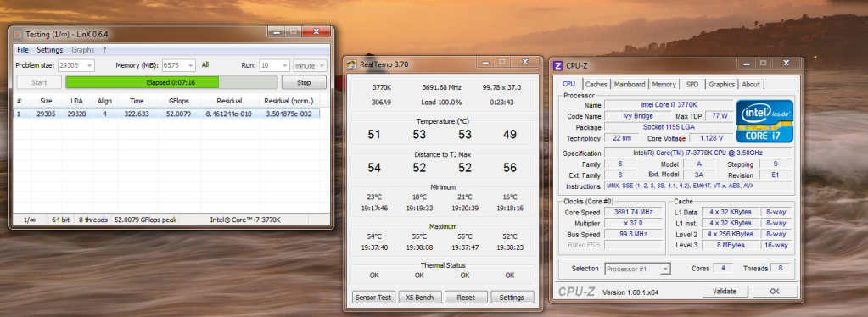Click the 8.461244e-010 residual cell
The width and height of the screenshot is (868, 317).
(x=230, y=114)
